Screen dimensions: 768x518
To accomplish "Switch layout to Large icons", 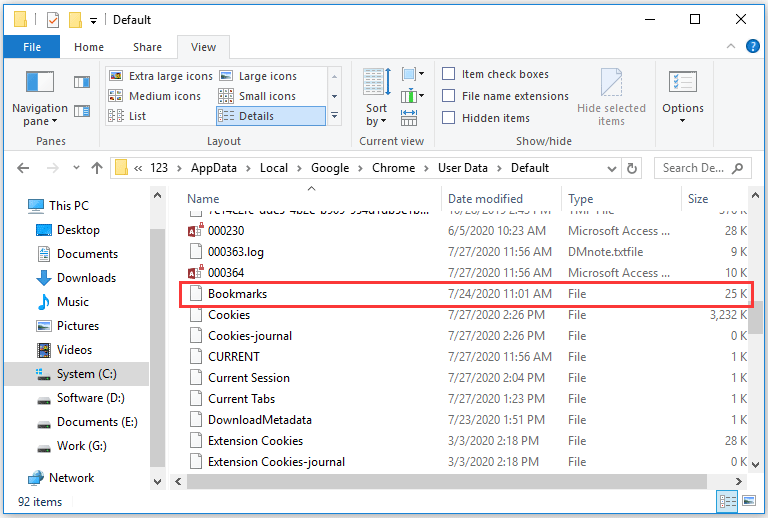I will coord(258,76).
